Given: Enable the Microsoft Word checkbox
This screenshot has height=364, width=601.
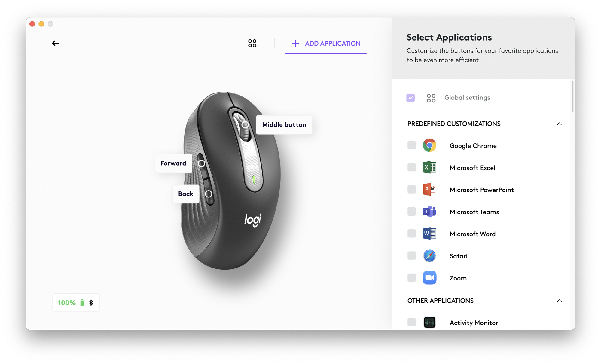Looking at the screenshot, I should [411, 234].
